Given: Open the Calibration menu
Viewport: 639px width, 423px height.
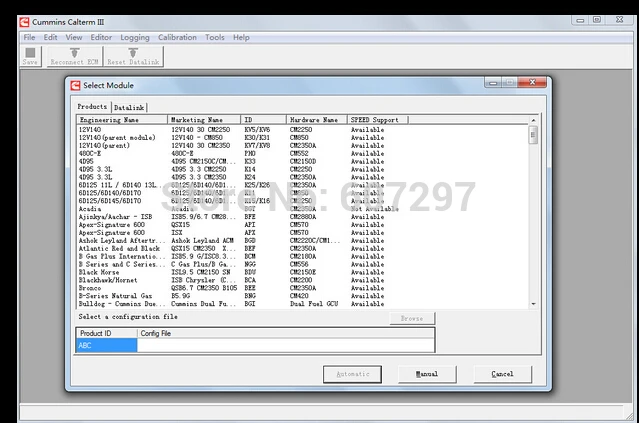Looking at the screenshot, I should point(177,37).
